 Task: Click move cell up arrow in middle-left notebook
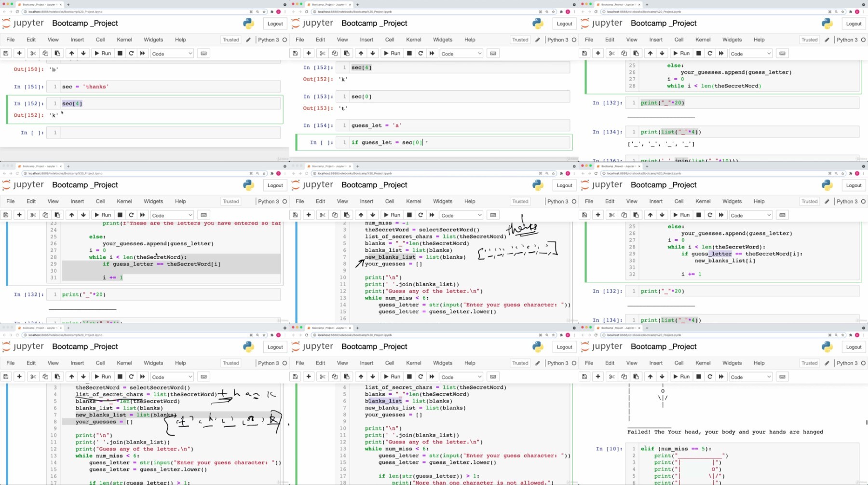(71, 215)
